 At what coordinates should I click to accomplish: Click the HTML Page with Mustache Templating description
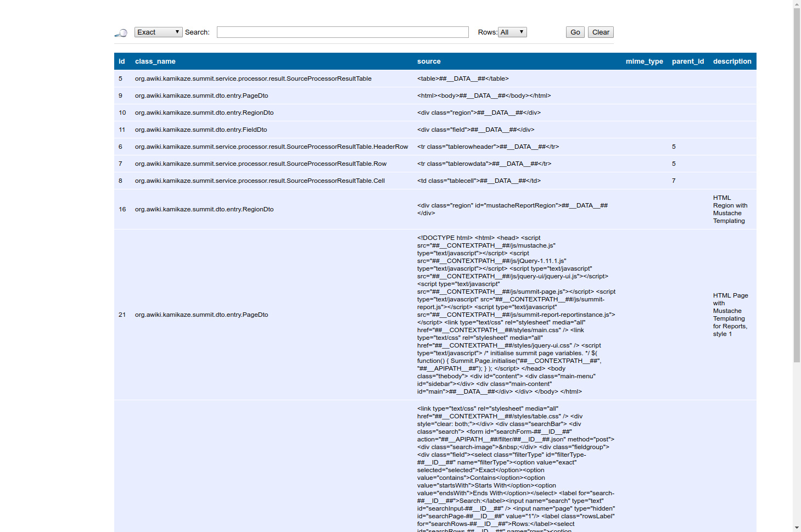pyautogui.click(x=731, y=315)
